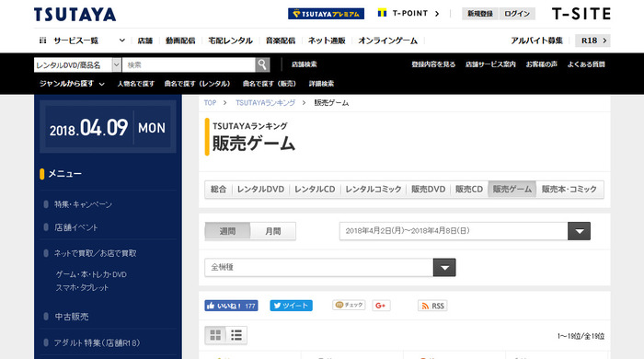This screenshot has width=644, height=359.
Task: Open the 宅配レンタル menu item
Action: 230,41
